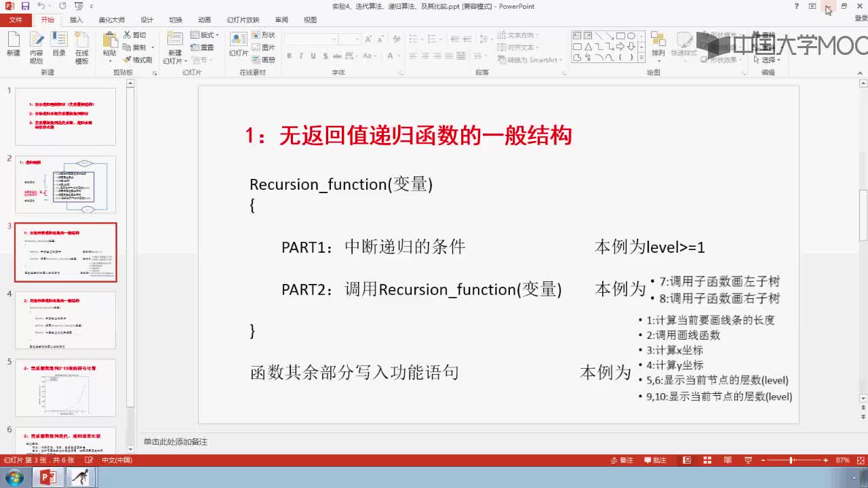This screenshot has width=868, height=488.
Task: Click zoom in plus button
Action: (825, 460)
